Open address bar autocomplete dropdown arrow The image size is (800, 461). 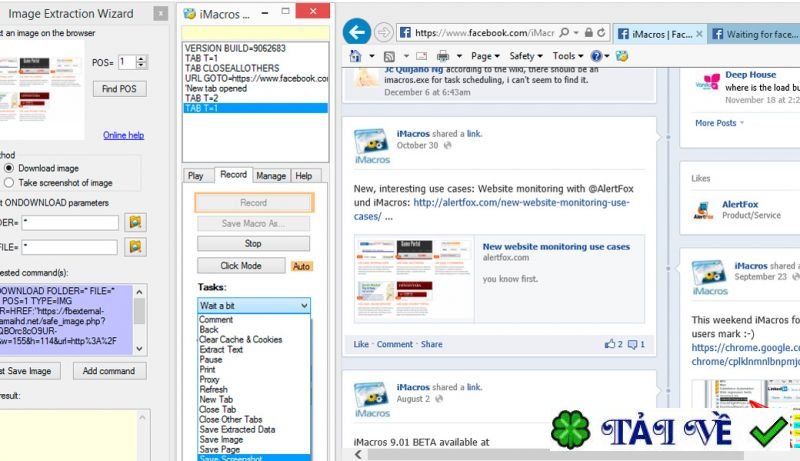click(x=576, y=33)
